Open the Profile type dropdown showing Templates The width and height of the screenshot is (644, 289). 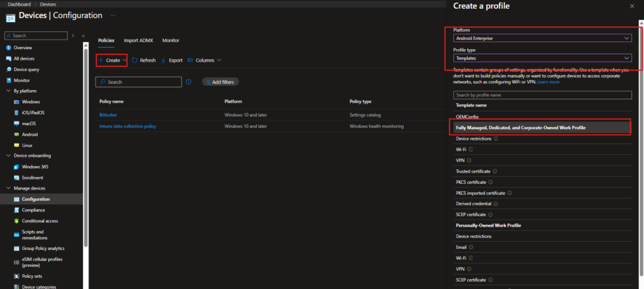click(x=542, y=58)
